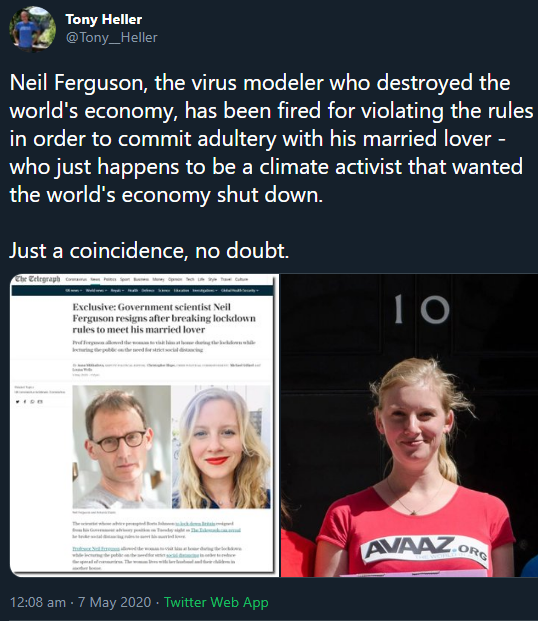Image resolution: width=538 pixels, height=621 pixels.
Task: Open the Twitter Web App source link
Action: pos(216,602)
